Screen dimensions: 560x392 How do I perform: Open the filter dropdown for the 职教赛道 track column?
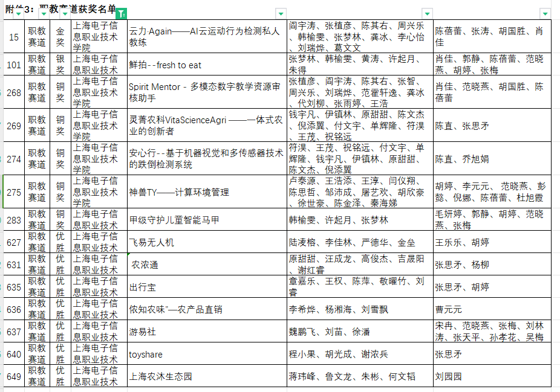point(44,13)
